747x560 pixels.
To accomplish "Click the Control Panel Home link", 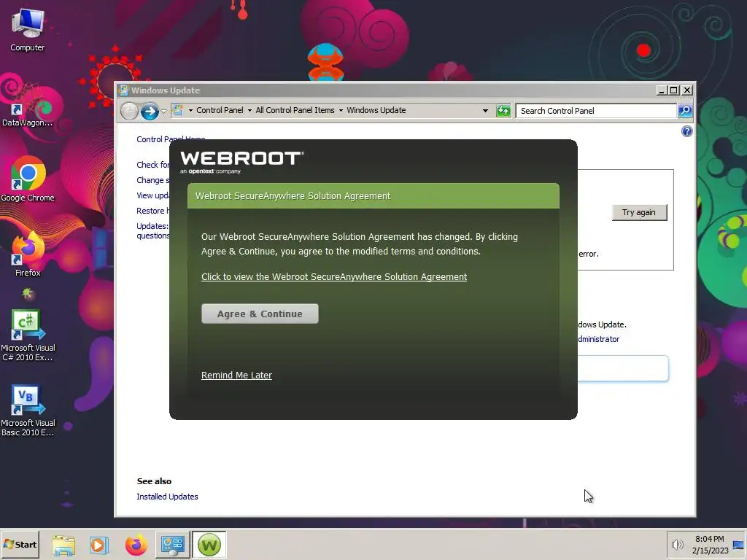I will pyautogui.click(x=171, y=139).
